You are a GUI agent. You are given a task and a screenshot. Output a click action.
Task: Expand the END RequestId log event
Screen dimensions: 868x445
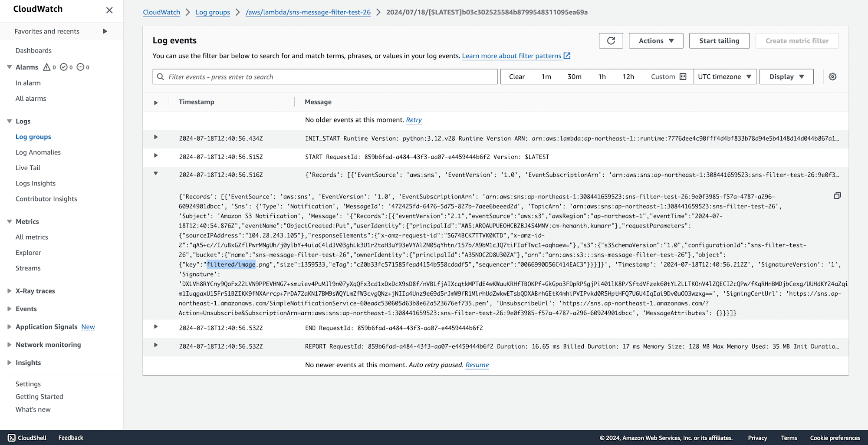[156, 326]
